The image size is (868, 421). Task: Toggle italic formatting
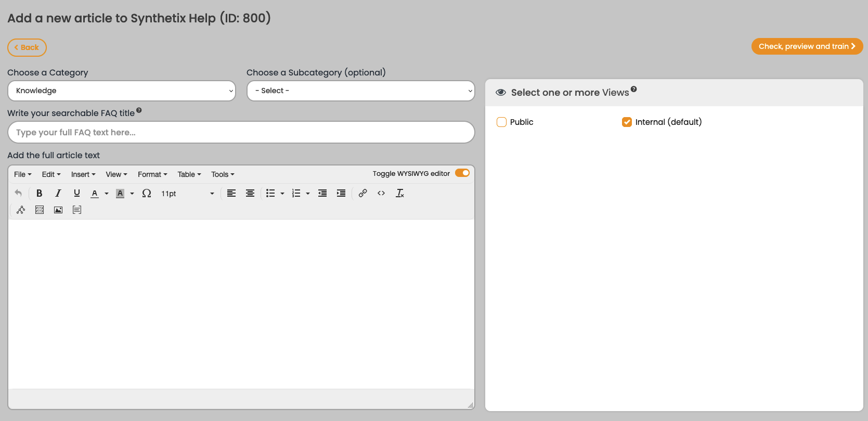58,193
